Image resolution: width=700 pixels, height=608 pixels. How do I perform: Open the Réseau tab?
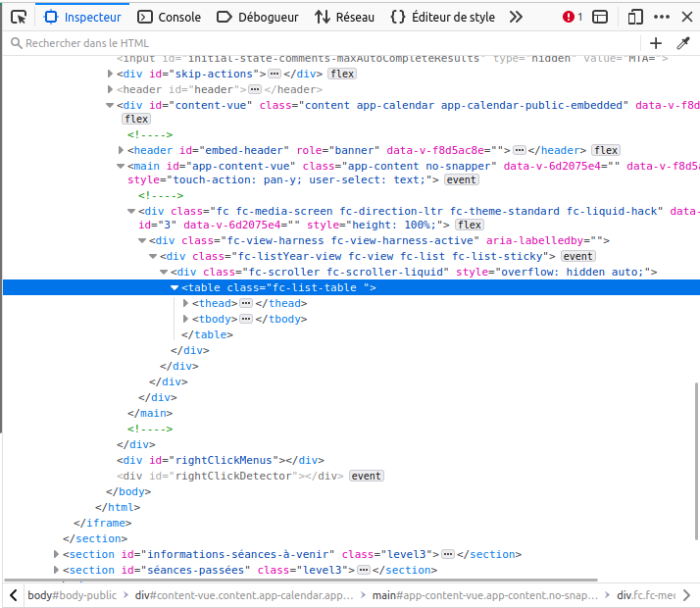pos(344,17)
